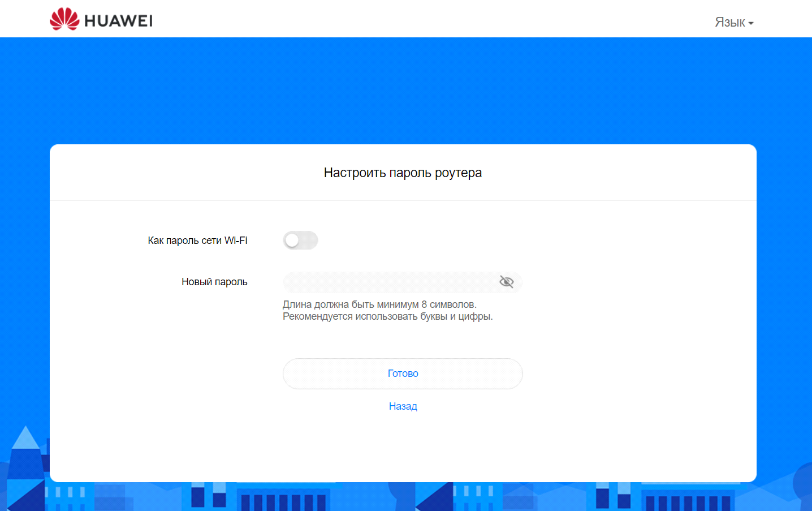Click the 'Как пароль сети Wi-Fi' label
812x511 pixels.
(x=197, y=241)
